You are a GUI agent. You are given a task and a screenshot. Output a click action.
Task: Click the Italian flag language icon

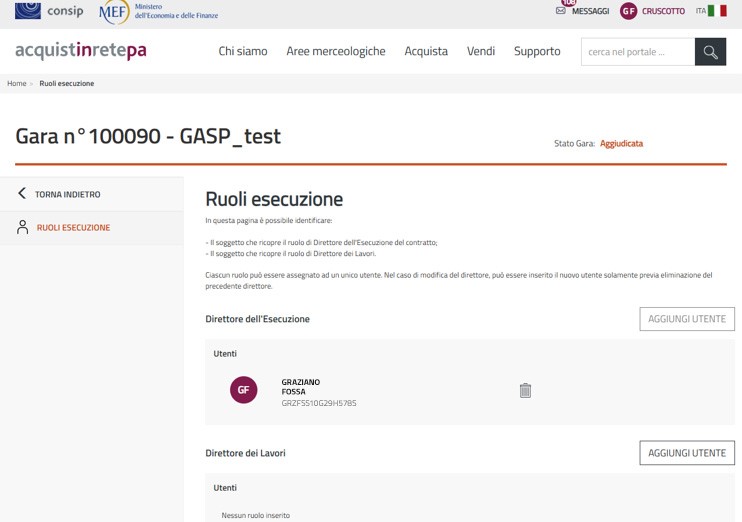717,11
